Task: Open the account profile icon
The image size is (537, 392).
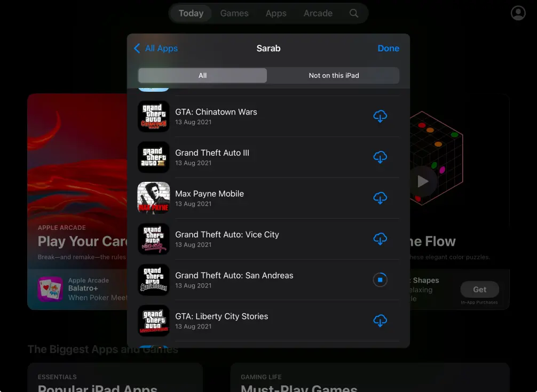Action: click(x=518, y=13)
